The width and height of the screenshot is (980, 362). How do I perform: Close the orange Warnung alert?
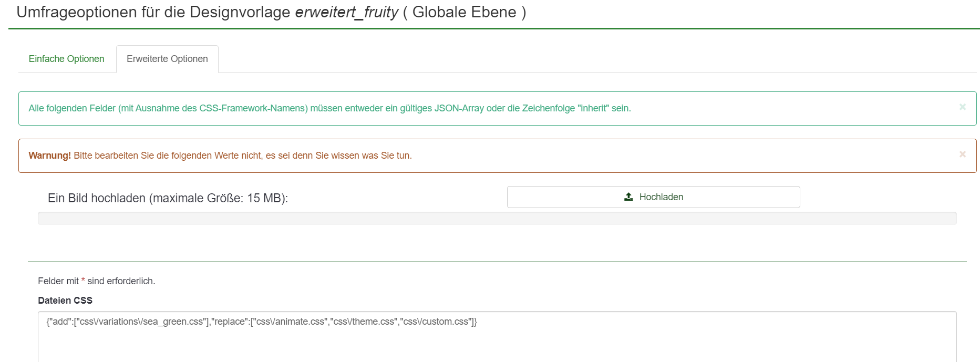[963, 154]
